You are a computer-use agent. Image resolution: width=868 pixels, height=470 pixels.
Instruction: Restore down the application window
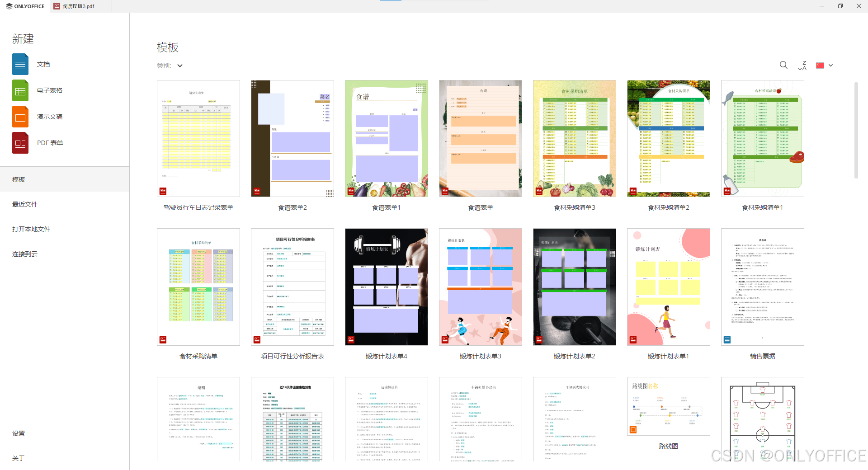tap(840, 6)
